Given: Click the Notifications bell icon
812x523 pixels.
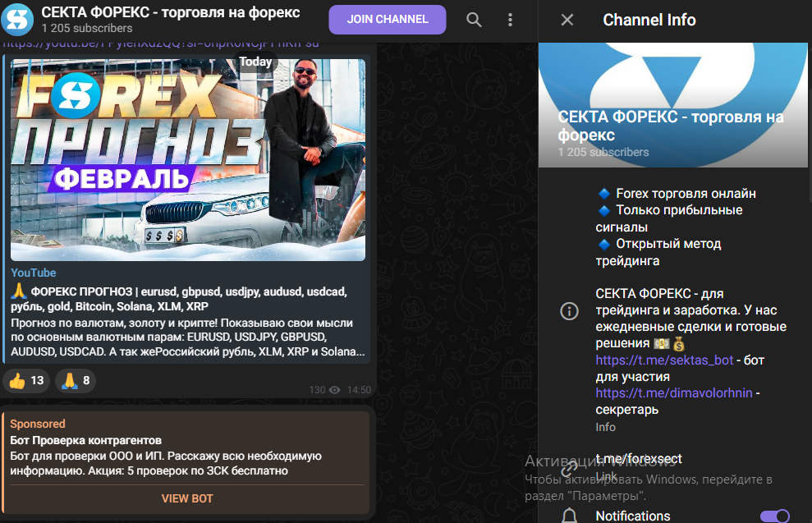Looking at the screenshot, I should coord(569,516).
